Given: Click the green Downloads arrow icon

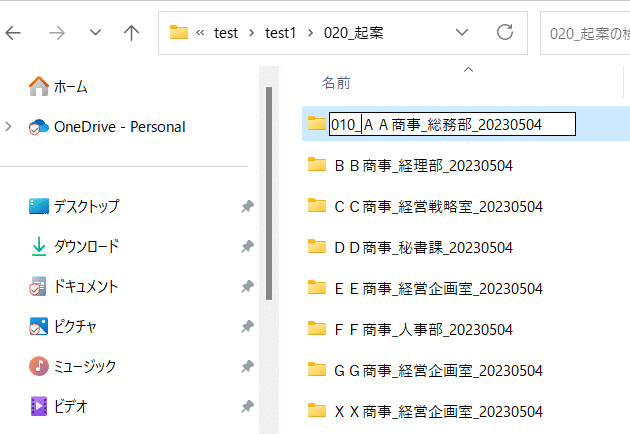Looking at the screenshot, I should [x=39, y=246].
